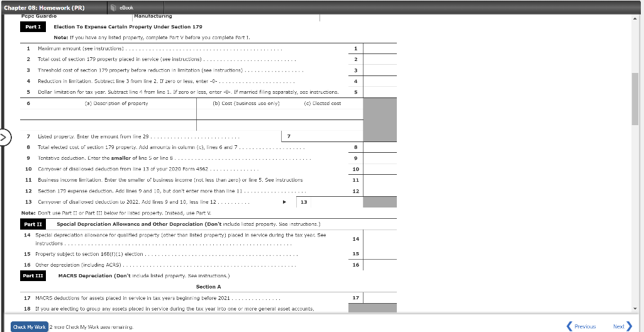Click 'Manufacturing' text at top
The width and height of the screenshot is (644, 332).
[153, 16]
